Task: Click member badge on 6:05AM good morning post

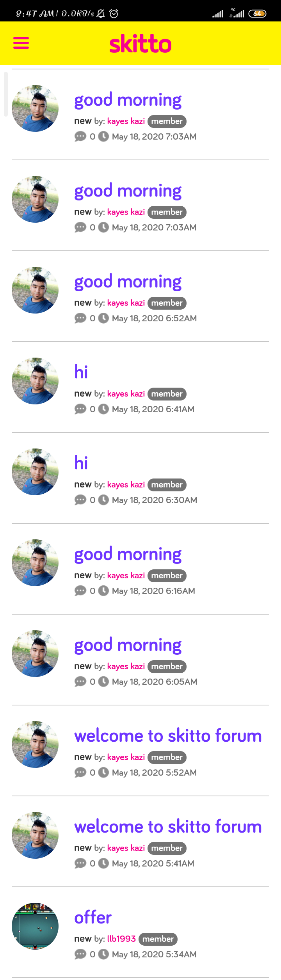Action: (167, 666)
